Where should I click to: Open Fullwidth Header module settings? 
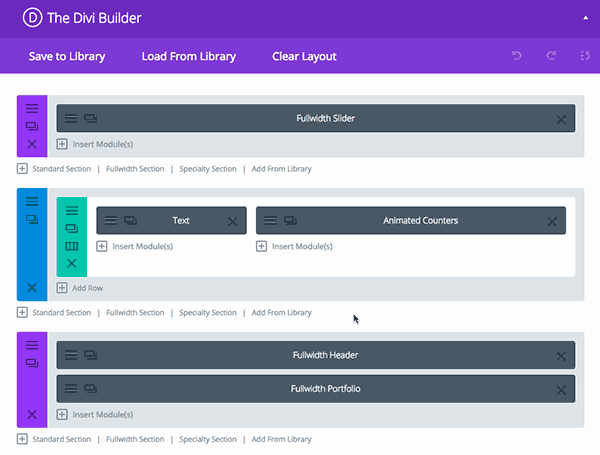71,356
